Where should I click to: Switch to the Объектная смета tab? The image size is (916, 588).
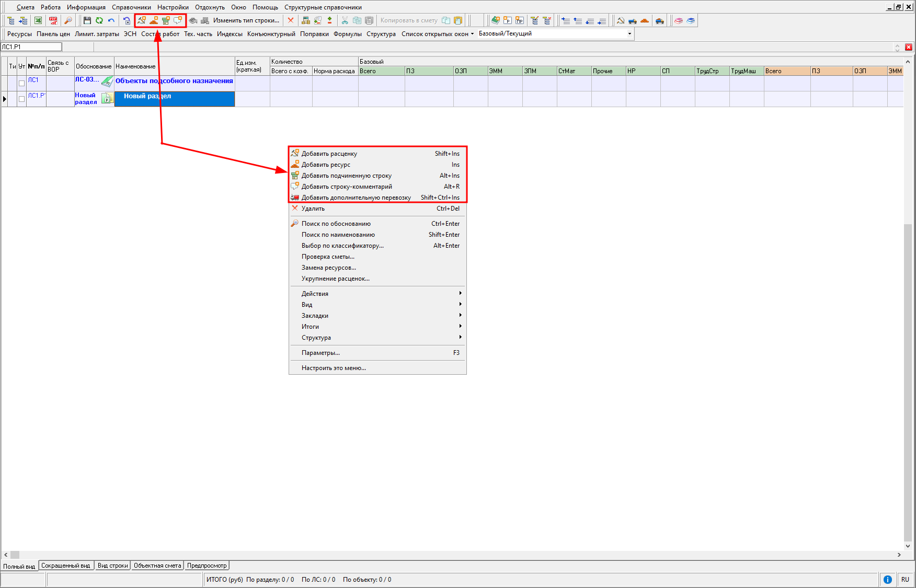click(x=157, y=566)
